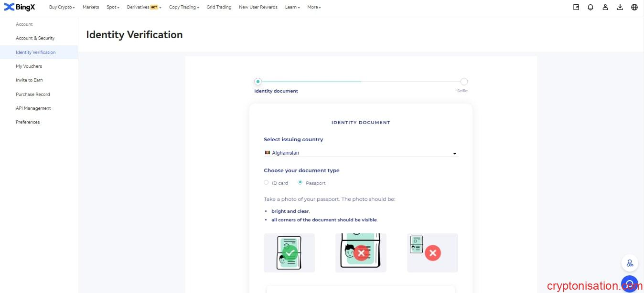Open the notifications bell icon
The height and width of the screenshot is (293, 644).
[590, 7]
